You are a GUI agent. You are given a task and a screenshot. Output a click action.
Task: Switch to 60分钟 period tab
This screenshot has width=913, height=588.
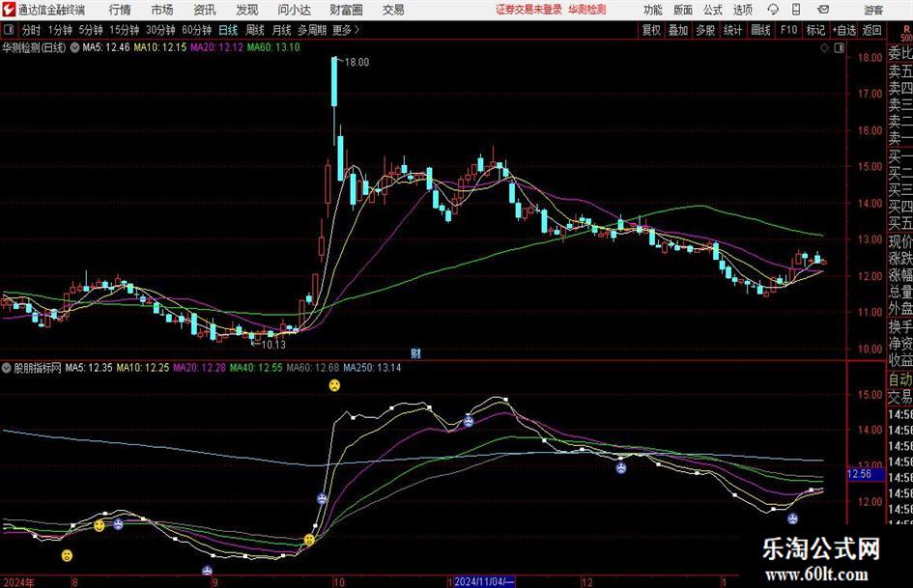point(197,30)
